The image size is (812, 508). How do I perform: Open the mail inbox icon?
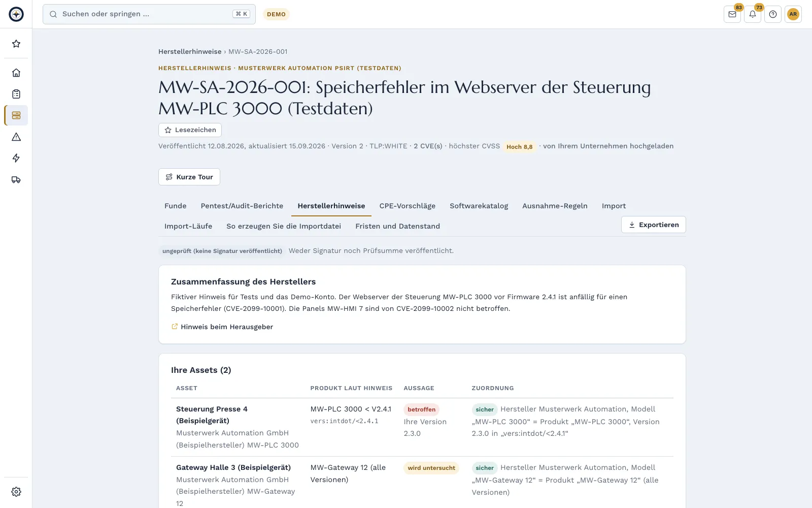732,14
